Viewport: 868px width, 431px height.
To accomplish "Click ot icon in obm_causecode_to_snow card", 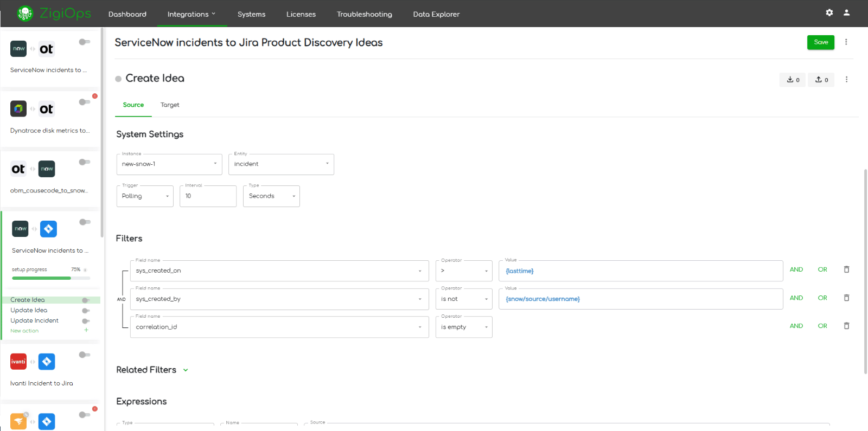I will point(18,169).
